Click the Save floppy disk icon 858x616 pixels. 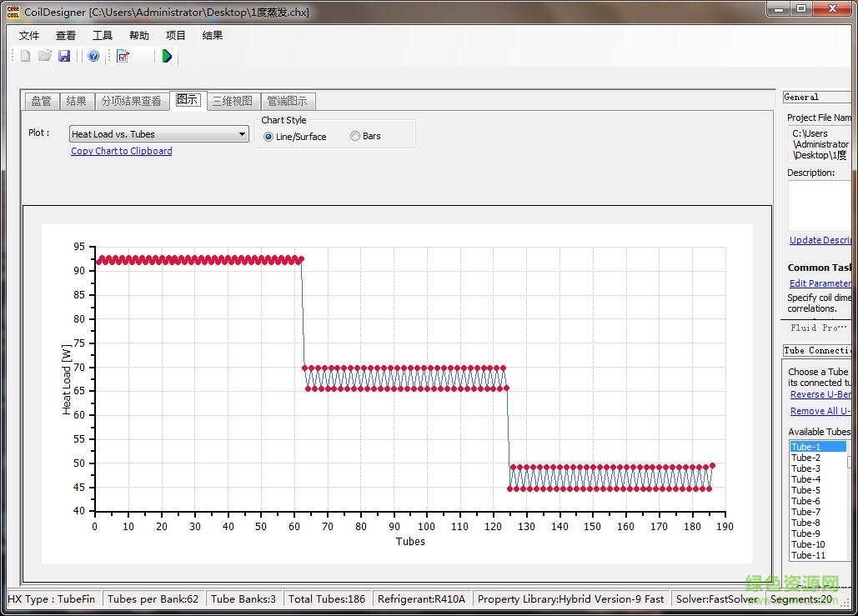click(x=64, y=56)
